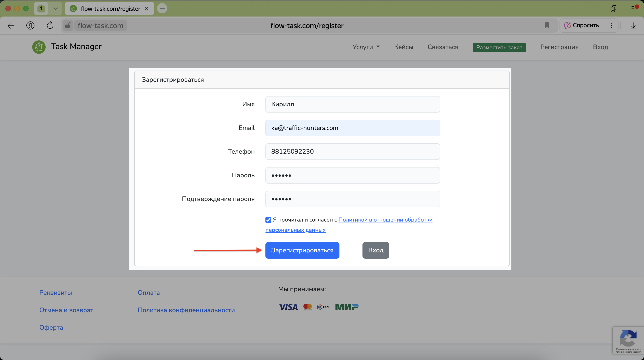The height and width of the screenshot is (360, 644).
Task: Reload the page with refresh icon
Action: [x=50, y=25]
